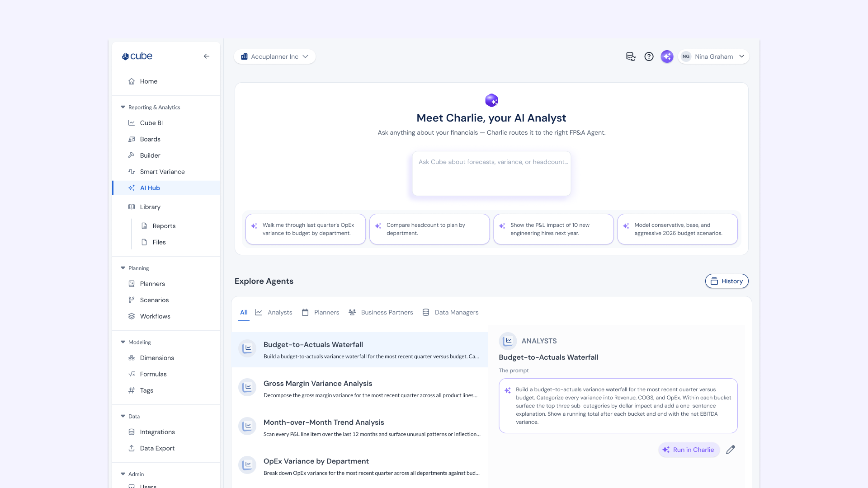868x488 pixels.
Task: Open Planners in sidebar
Action: (166, 284)
